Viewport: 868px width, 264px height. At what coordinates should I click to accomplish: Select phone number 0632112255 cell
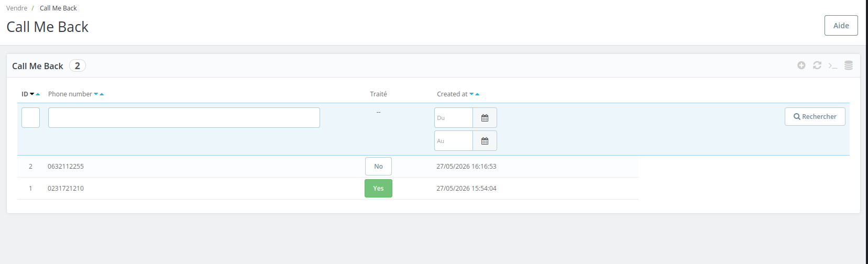pos(65,167)
